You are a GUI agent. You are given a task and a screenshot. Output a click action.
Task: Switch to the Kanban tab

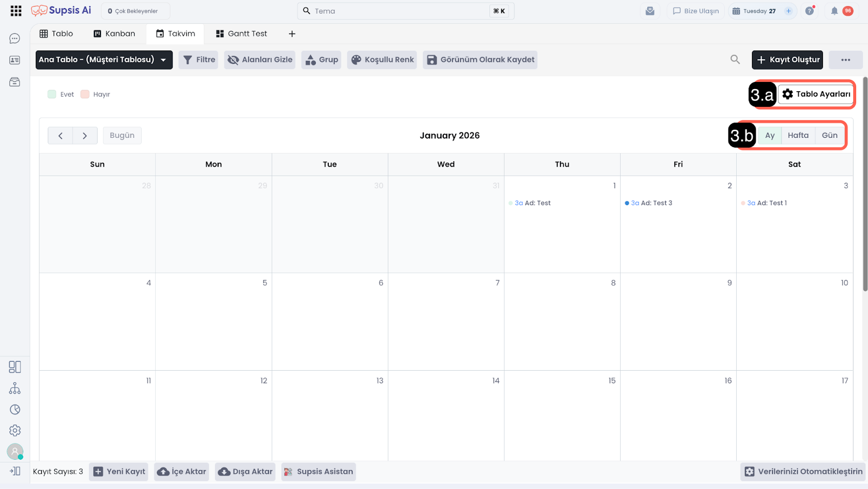pos(114,34)
